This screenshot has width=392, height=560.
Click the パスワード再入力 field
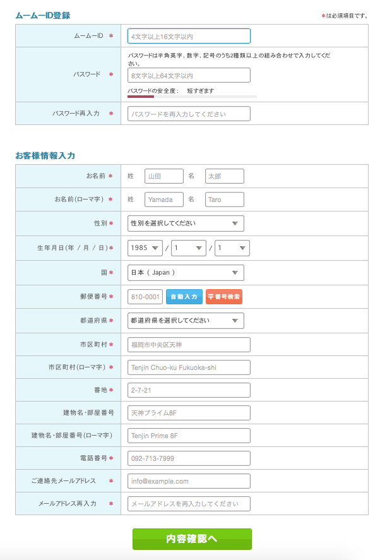click(189, 114)
